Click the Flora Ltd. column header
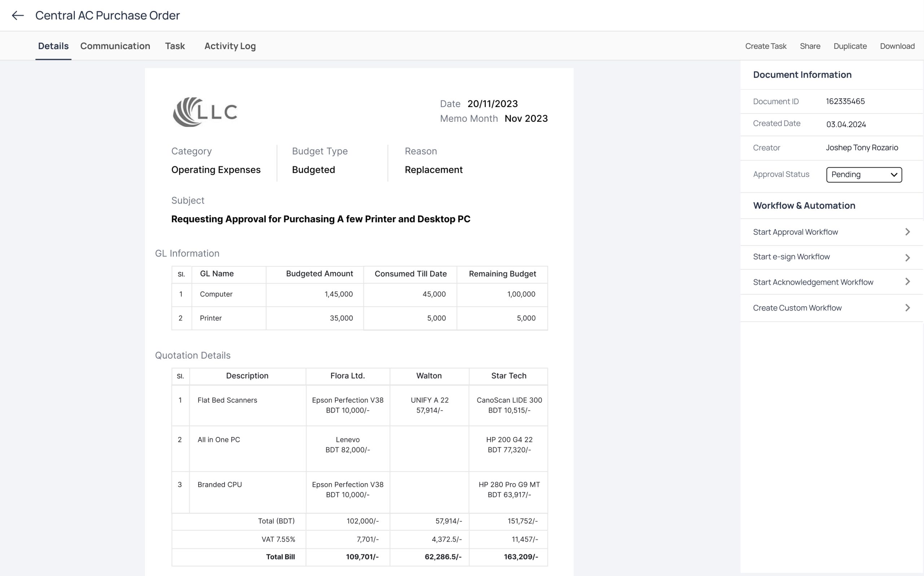The image size is (924, 576). click(347, 376)
